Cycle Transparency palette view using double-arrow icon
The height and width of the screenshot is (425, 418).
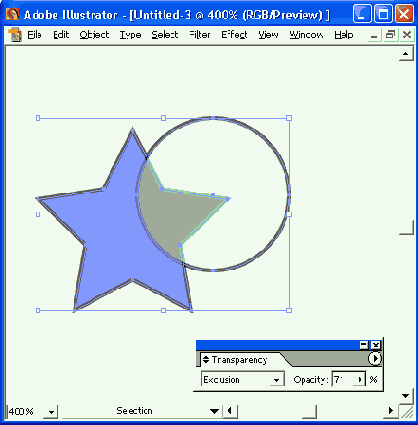click(206, 359)
